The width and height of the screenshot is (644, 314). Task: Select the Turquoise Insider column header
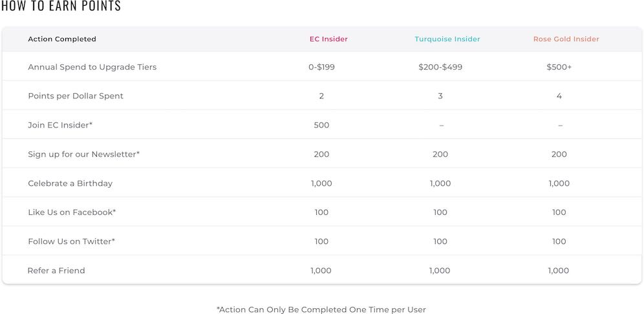click(447, 39)
